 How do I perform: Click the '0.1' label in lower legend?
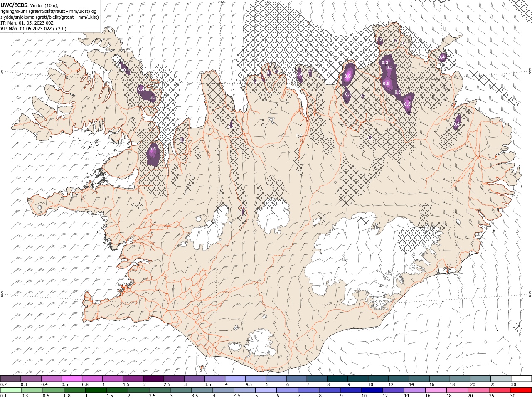tap(3, 396)
